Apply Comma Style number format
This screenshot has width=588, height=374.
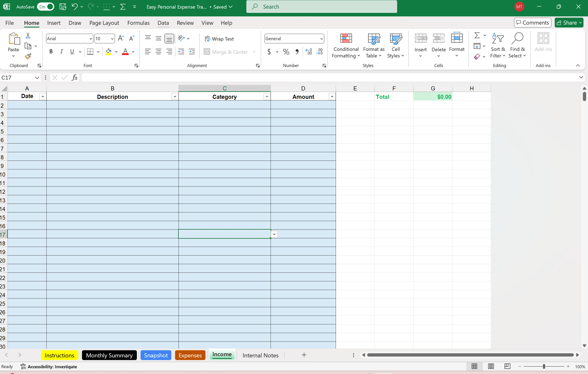tap(297, 52)
